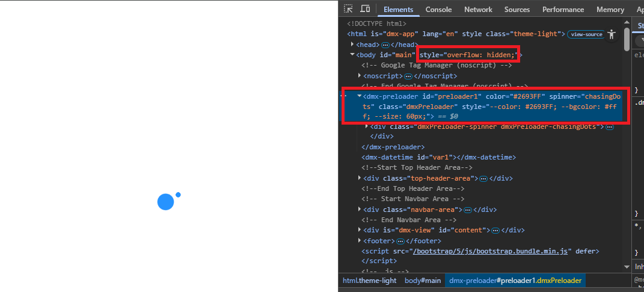Collapse the dmx-preloader element node
Screen dimensions: 644x292
360,96
